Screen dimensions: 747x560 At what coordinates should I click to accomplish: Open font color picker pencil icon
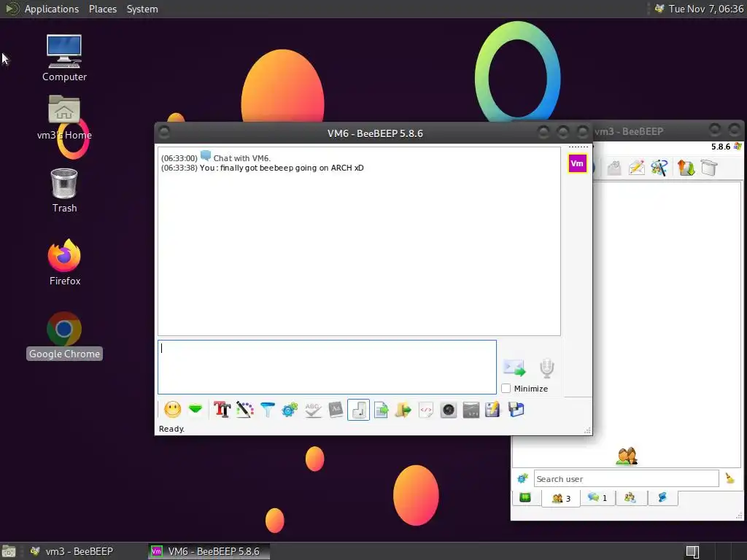[245, 410]
